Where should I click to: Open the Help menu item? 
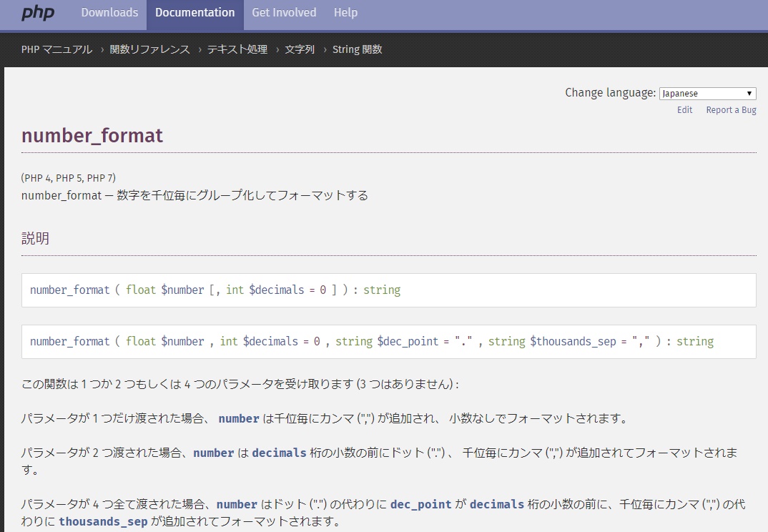pyautogui.click(x=346, y=13)
